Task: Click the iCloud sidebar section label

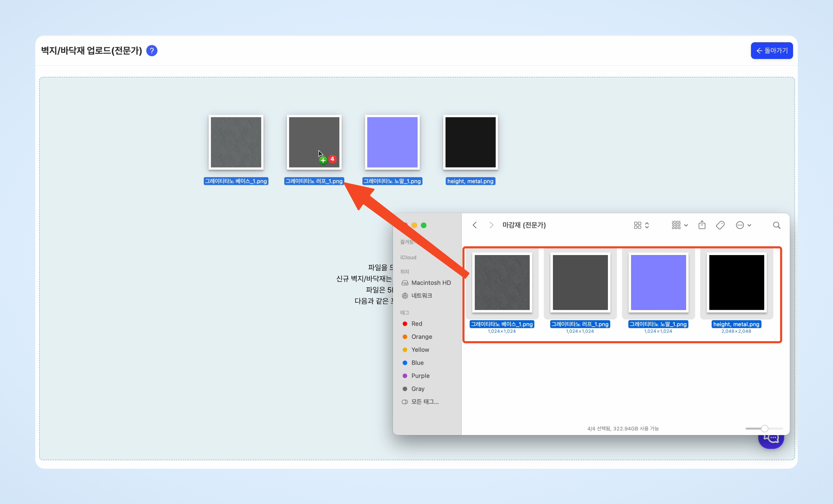Action: pyautogui.click(x=408, y=257)
